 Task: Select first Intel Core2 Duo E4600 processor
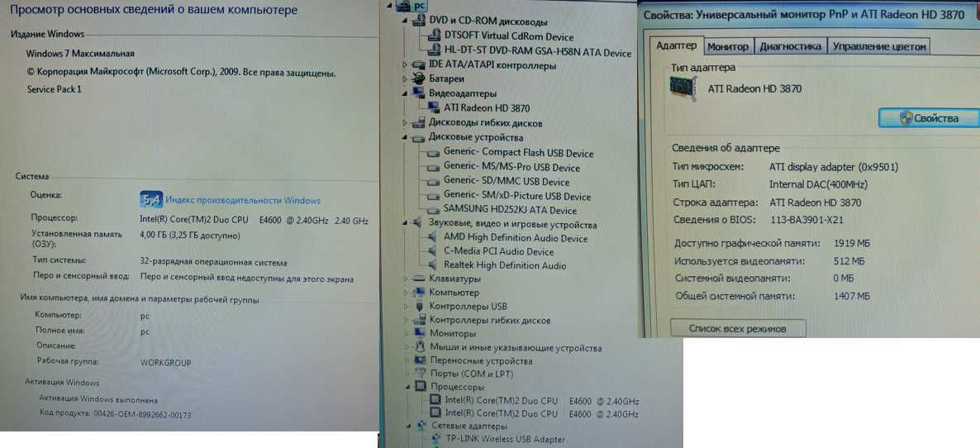[x=542, y=401]
